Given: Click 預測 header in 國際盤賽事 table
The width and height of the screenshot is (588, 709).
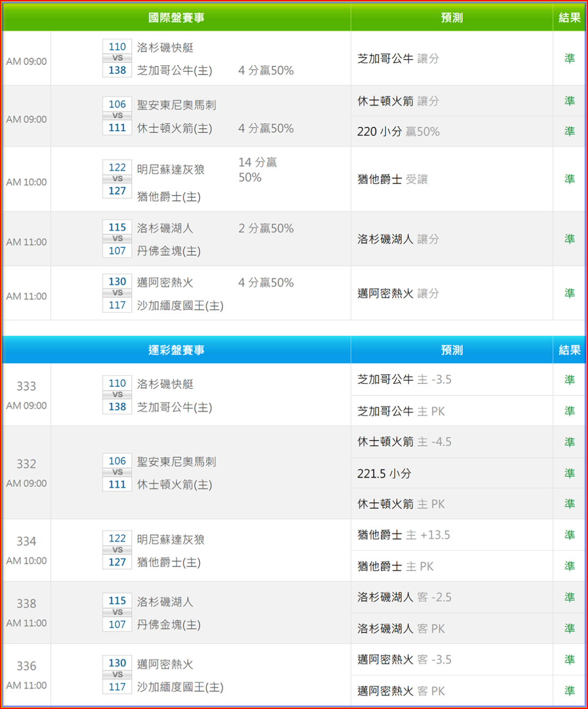Looking at the screenshot, I should (452, 17).
